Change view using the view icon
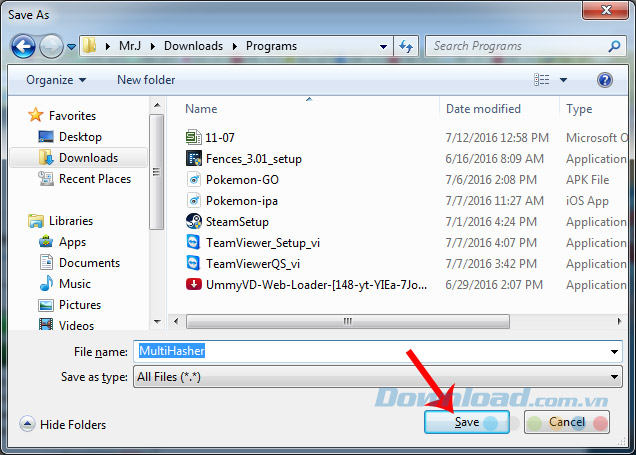636x455 pixels. [541, 80]
